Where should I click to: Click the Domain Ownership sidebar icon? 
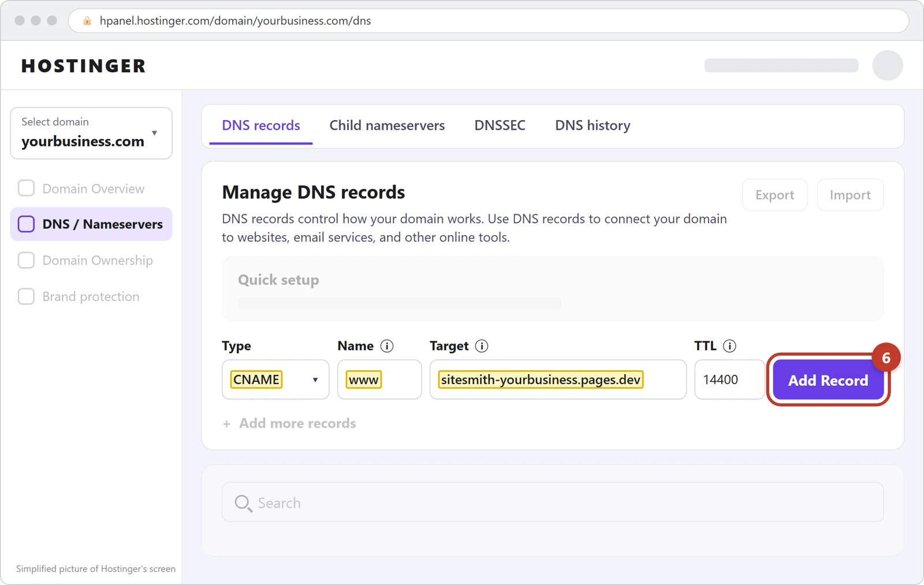click(26, 260)
